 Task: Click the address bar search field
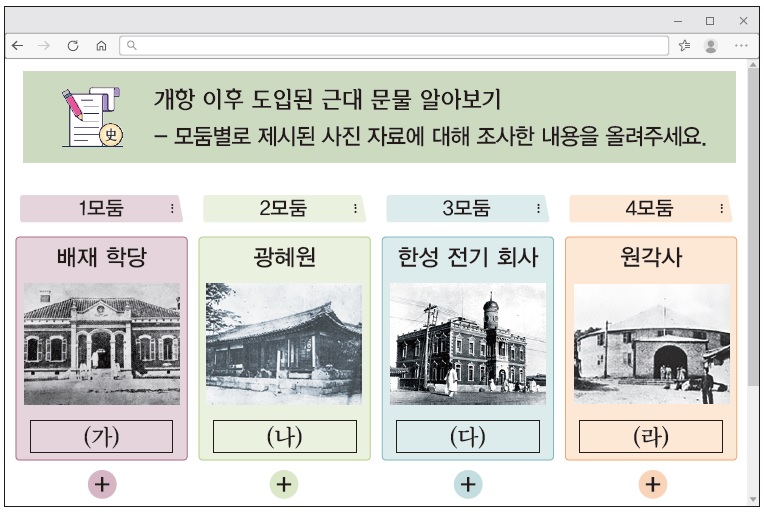click(395, 45)
